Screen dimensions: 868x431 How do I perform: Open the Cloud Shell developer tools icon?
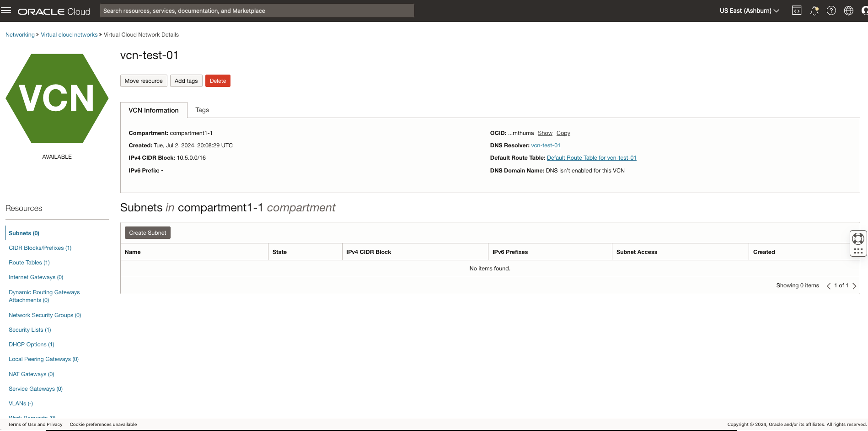coord(796,10)
